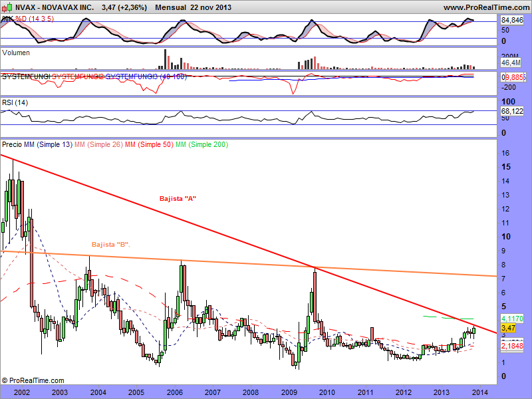Click the RSI (14) indicator label

coord(15,102)
